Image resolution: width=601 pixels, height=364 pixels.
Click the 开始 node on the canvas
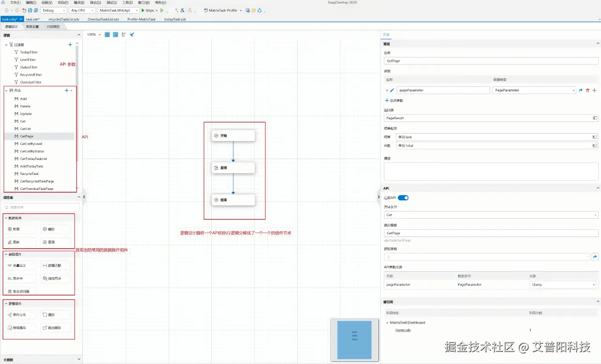233,136
